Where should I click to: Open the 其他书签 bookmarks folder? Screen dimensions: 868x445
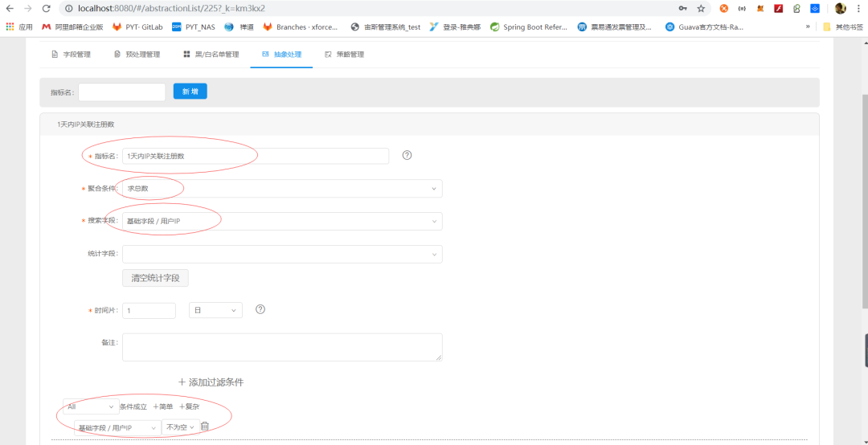[x=842, y=27]
